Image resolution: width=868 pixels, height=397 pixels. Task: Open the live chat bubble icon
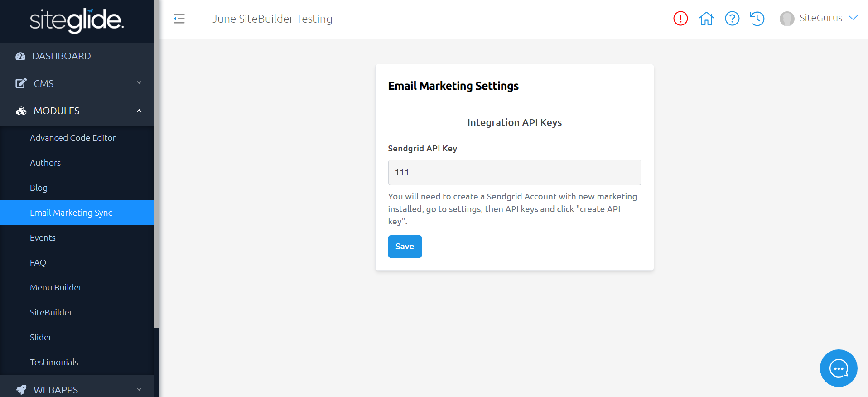(839, 368)
